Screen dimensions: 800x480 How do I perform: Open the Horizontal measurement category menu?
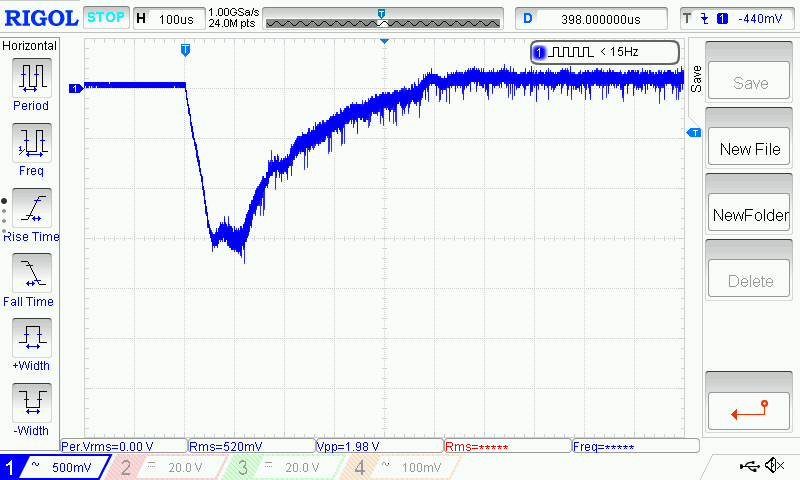coord(31,46)
